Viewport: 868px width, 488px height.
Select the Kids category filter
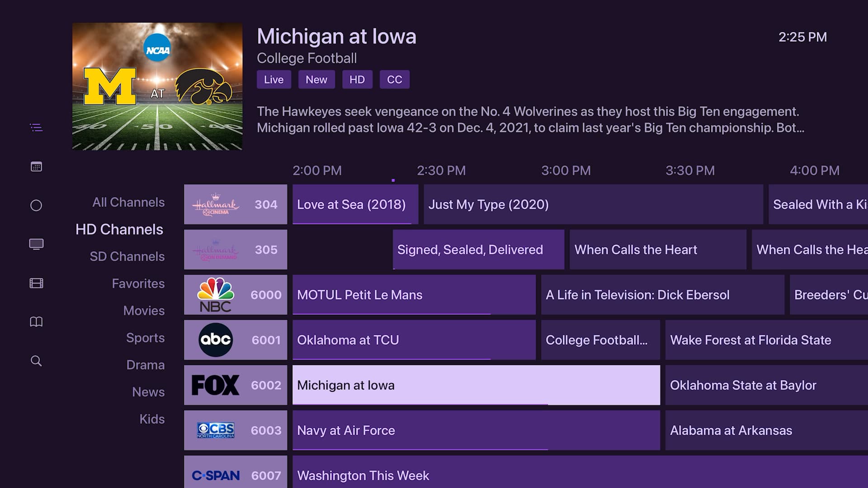pyautogui.click(x=152, y=419)
